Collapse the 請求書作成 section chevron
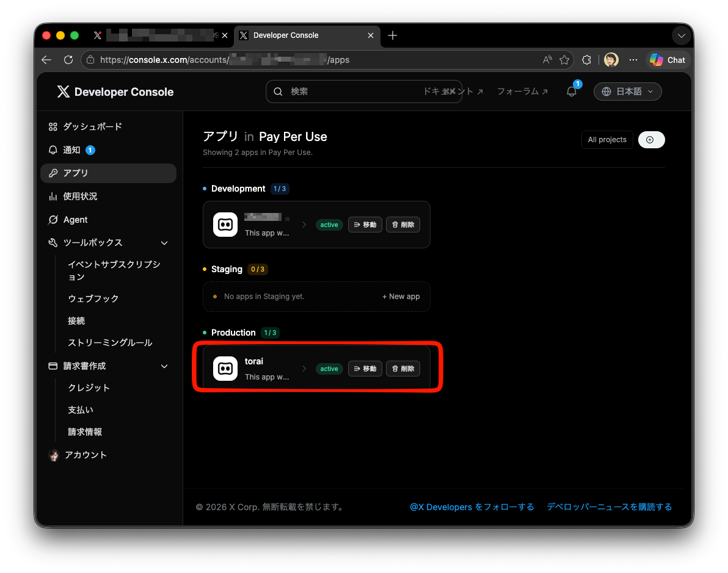728x573 pixels. [164, 366]
